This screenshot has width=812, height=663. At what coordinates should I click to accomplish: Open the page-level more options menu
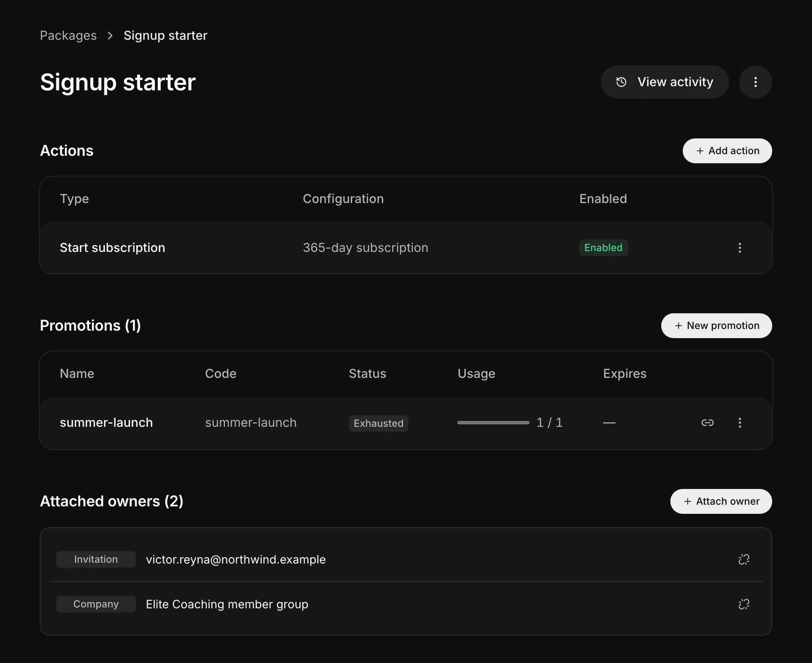click(x=755, y=82)
